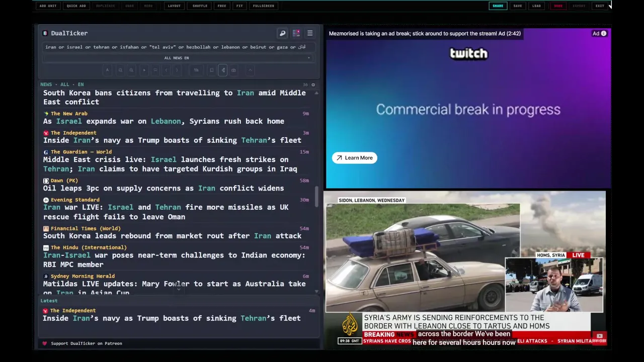644x362 pixels.
Task: Open the Financial Times South Korea rebound headline
Action: [x=172, y=236]
